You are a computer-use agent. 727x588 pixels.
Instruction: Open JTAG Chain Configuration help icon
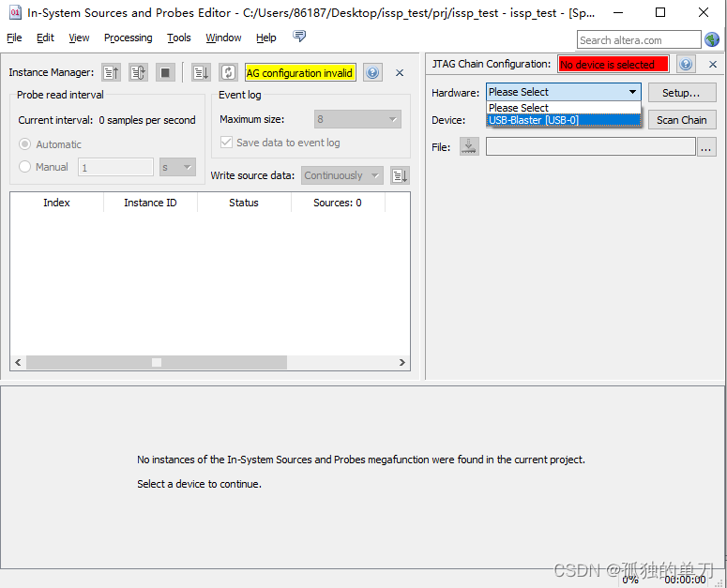click(686, 64)
